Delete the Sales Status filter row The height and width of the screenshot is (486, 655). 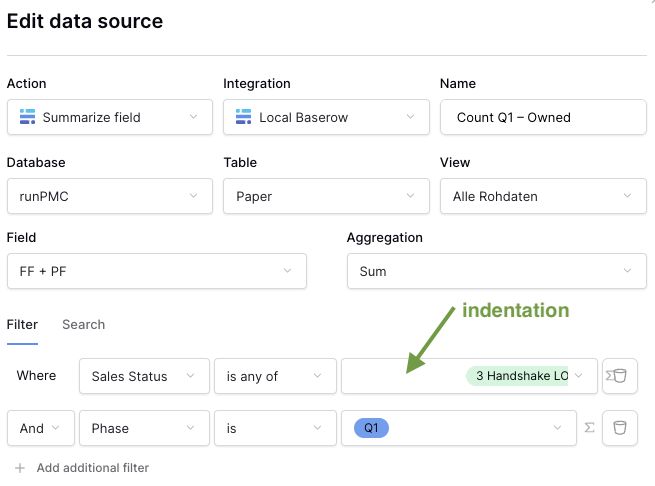click(x=620, y=376)
